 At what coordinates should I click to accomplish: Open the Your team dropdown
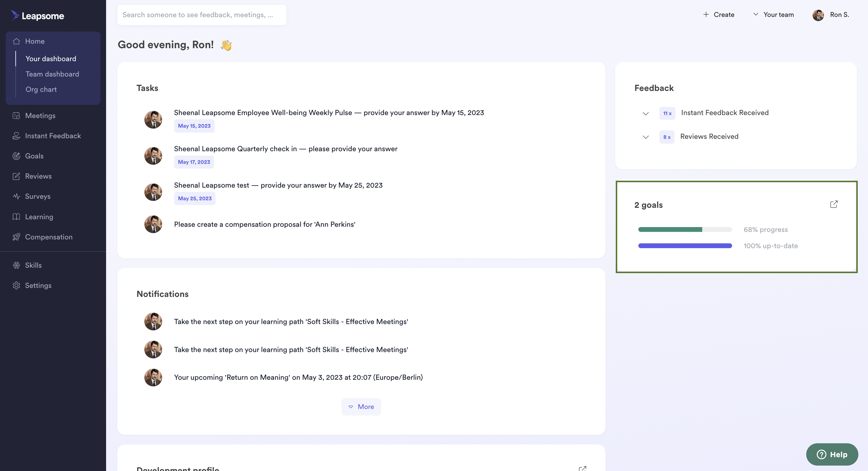[x=774, y=14]
